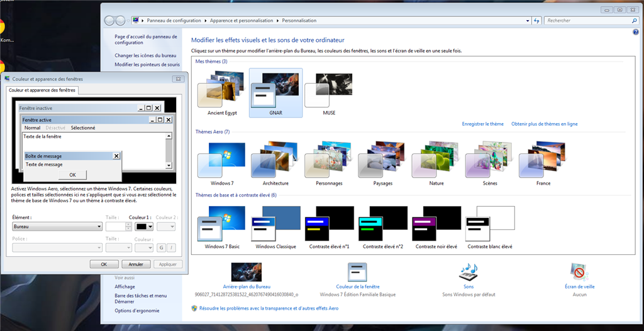Image resolution: width=644 pixels, height=331 pixels.
Task: Open Page d'accueil du panneau de configuration
Action: point(146,40)
